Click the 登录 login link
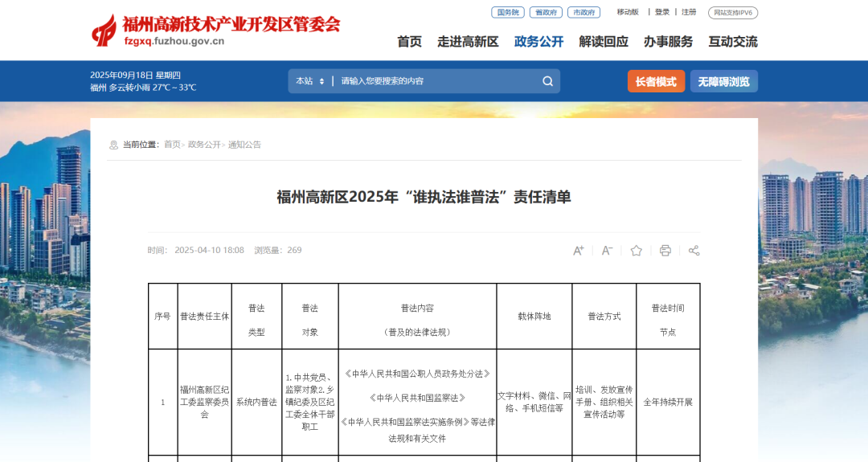The width and height of the screenshot is (868, 462). [x=661, y=12]
